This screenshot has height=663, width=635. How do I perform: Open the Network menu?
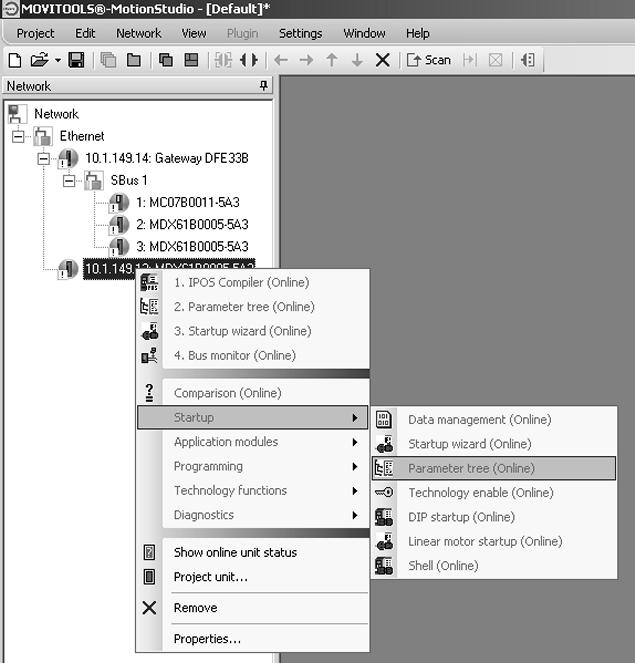(139, 33)
